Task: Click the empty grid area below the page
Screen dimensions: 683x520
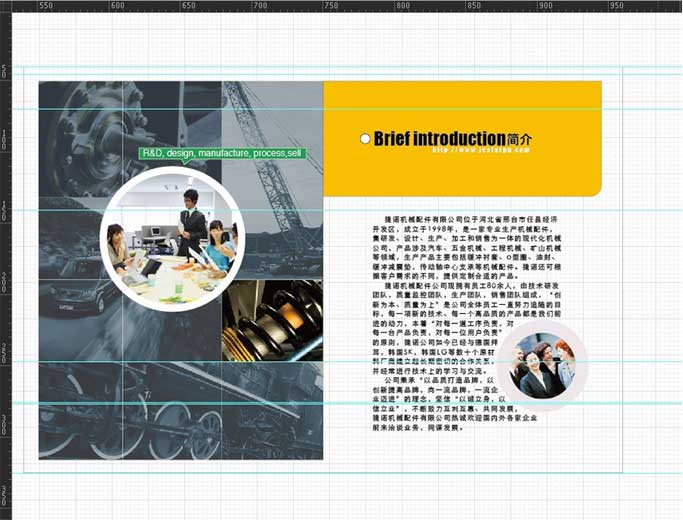Action: click(340, 495)
